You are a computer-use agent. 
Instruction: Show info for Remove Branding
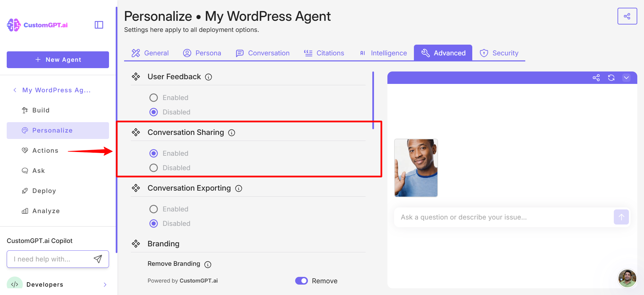point(208,264)
